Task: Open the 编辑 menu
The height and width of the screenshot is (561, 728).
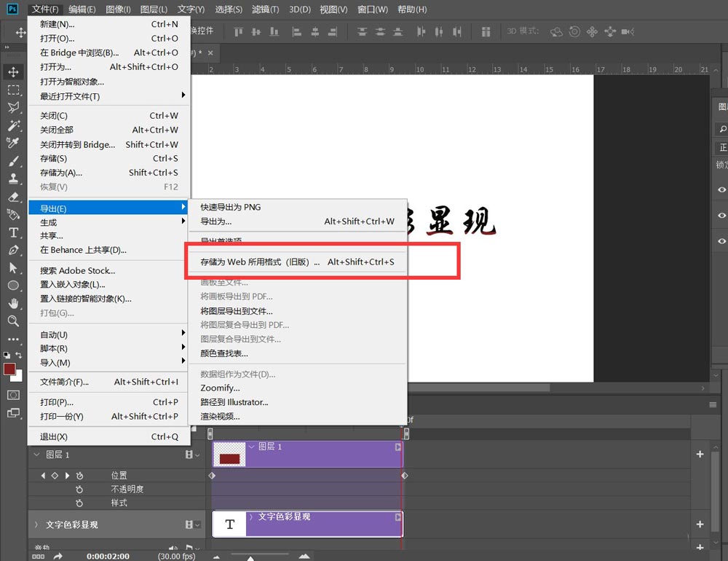Action: pyautogui.click(x=82, y=9)
